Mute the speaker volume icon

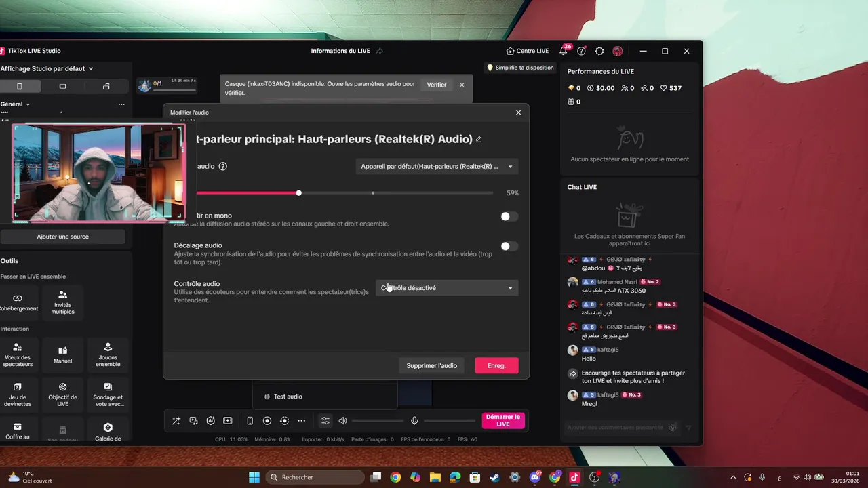coord(342,421)
